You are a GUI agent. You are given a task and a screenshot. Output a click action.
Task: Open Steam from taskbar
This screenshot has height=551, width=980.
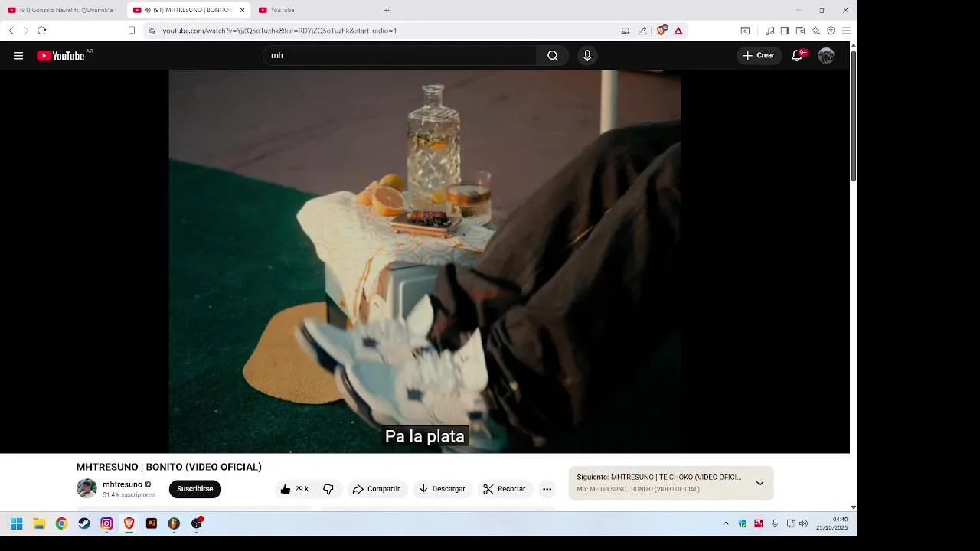(x=84, y=523)
